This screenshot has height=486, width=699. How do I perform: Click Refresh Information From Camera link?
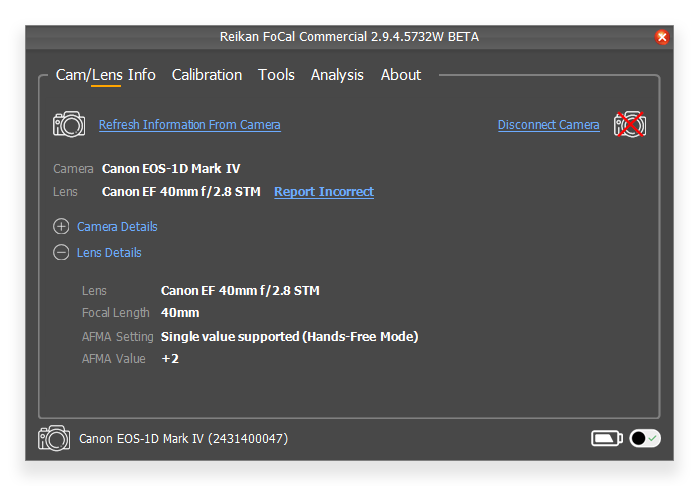tap(189, 125)
